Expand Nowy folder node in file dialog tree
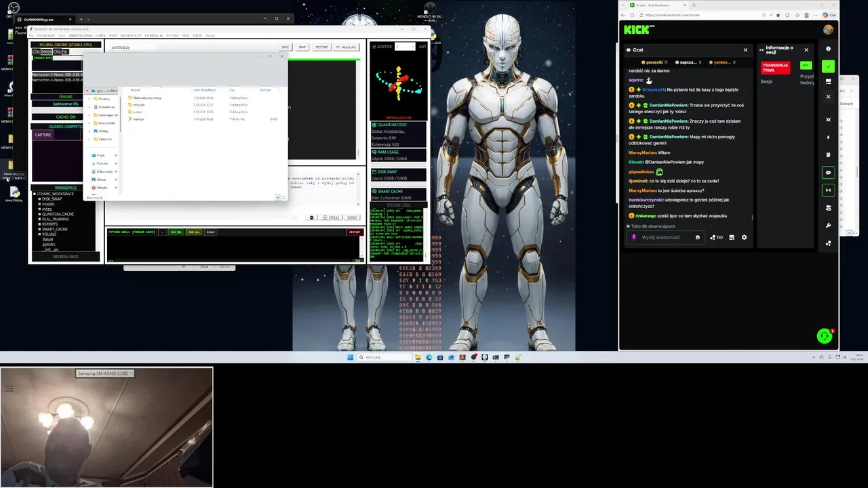The image size is (868, 488). coord(89,123)
